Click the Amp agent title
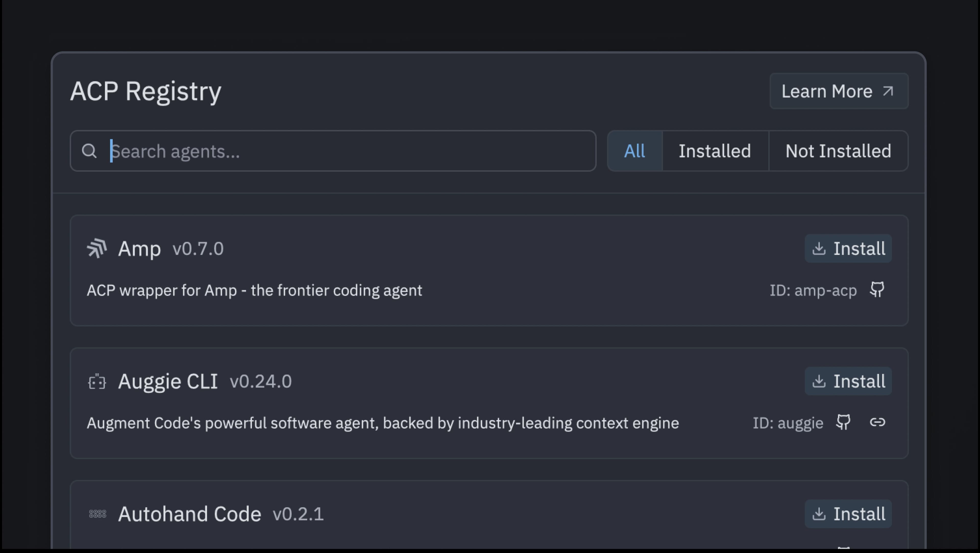Image resolution: width=980 pixels, height=553 pixels. pyautogui.click(x=139, y=249)
